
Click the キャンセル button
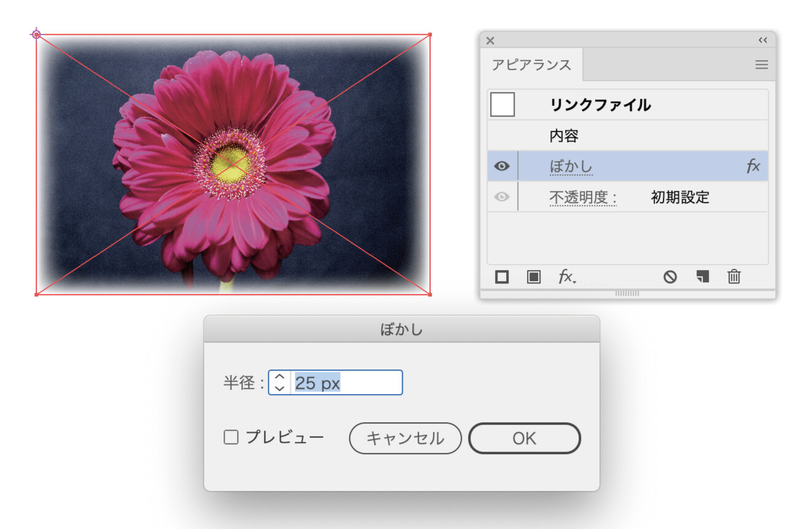[405, 438]
